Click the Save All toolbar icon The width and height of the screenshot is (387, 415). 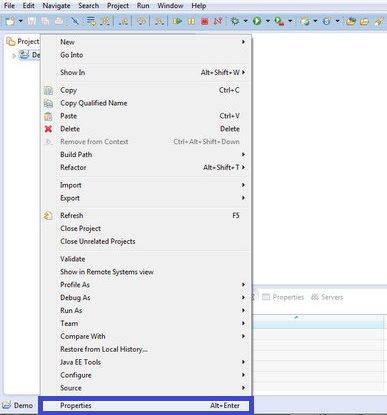click(45, 21)
